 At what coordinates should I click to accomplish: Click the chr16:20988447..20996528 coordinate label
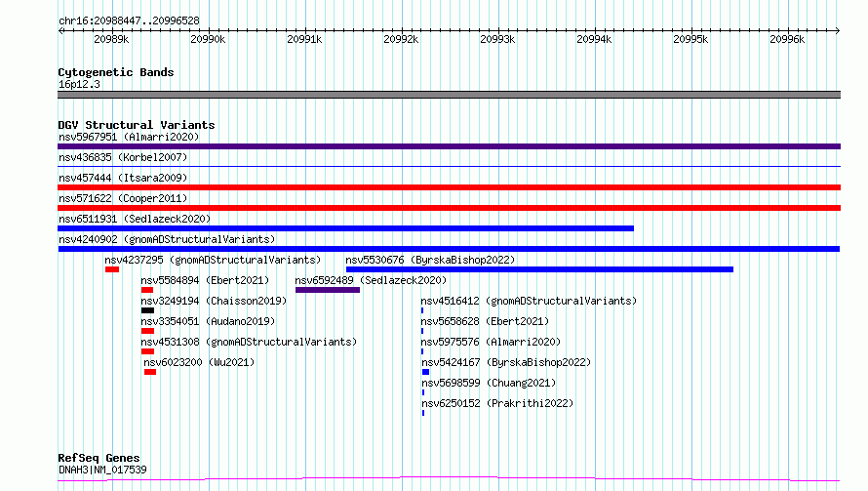[x=129, y=21]
